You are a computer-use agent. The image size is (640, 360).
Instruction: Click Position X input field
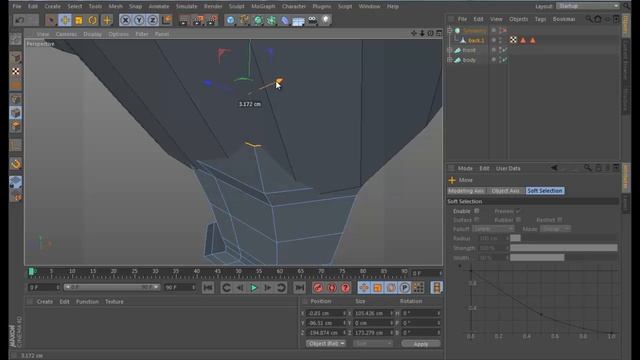click(x=325, y=313)
